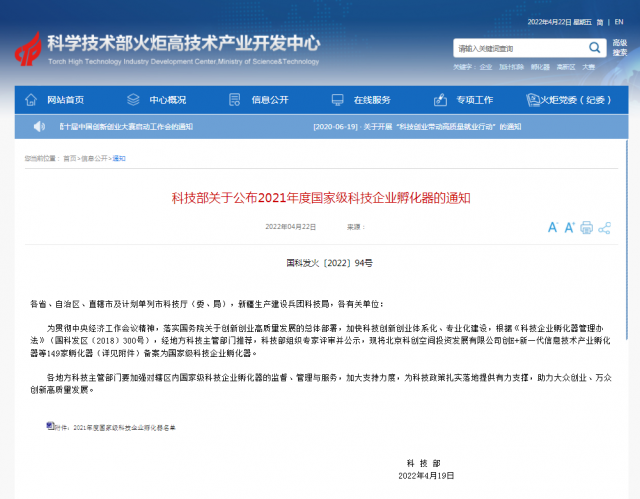The width and height of the screenshot is (640, 499).
Task: Click the 企业 keyword link
Action: coord(486,67)
